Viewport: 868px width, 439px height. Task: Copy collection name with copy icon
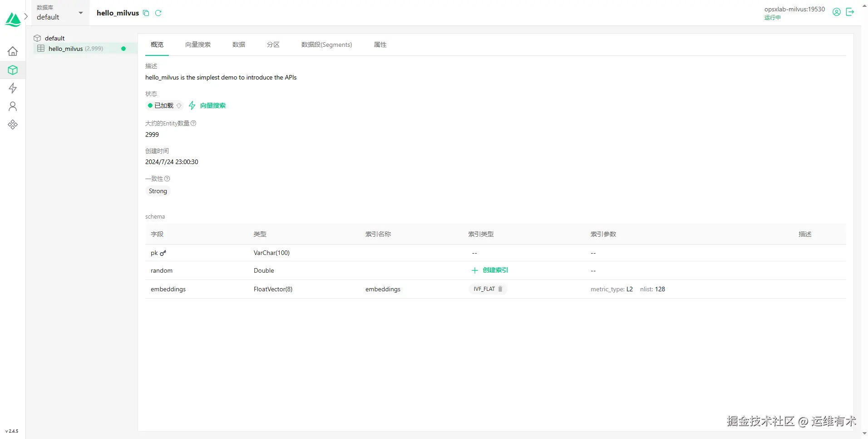click(146, 13)
